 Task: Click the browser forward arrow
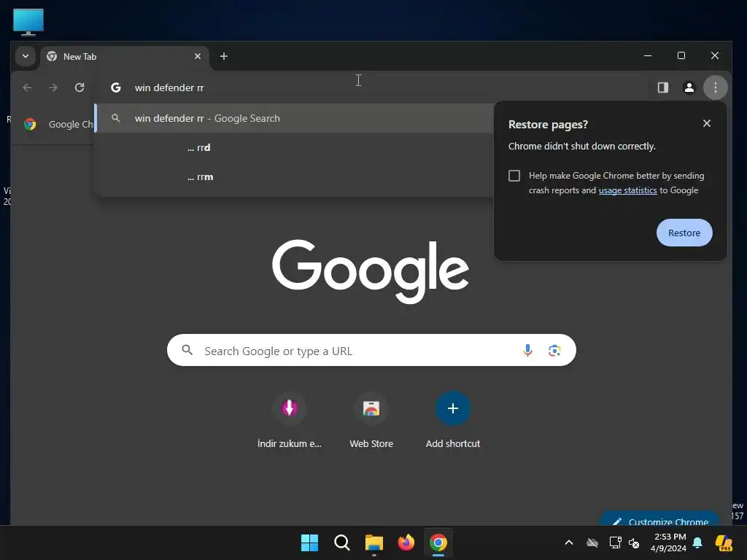[53, 87]
